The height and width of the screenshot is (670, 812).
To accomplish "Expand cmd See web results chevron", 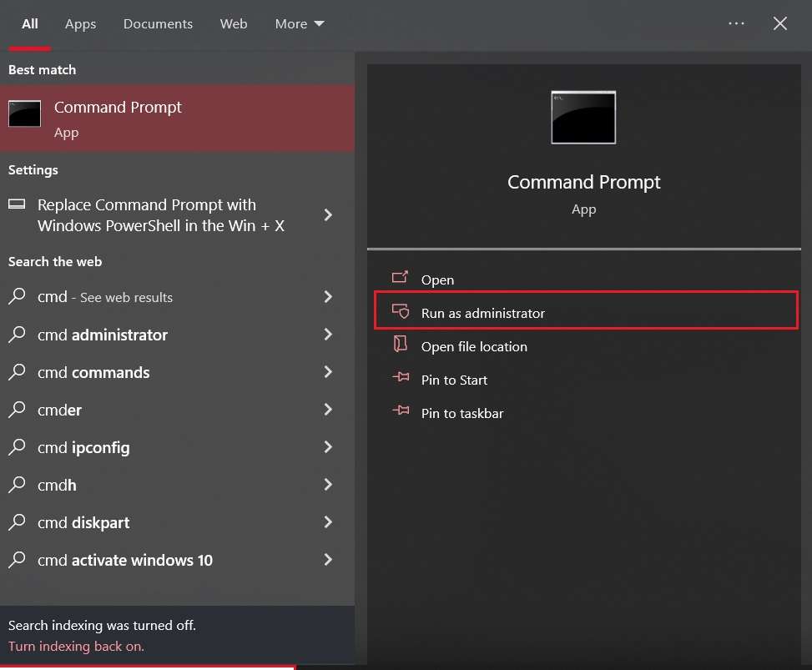I will (328, 297).
